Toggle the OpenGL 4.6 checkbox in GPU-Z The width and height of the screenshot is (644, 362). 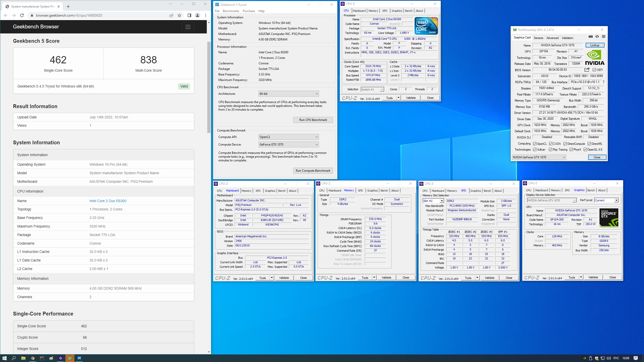(x=585, y=150)
